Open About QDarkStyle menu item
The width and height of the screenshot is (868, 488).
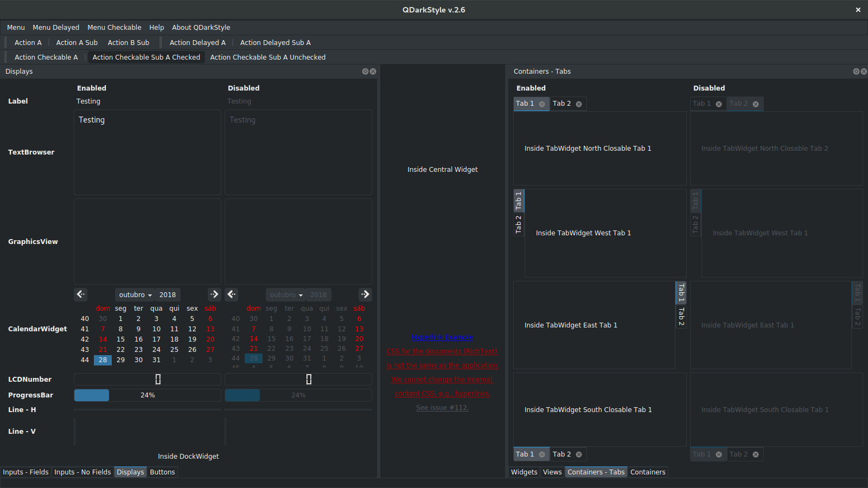[x=201, y=28]
